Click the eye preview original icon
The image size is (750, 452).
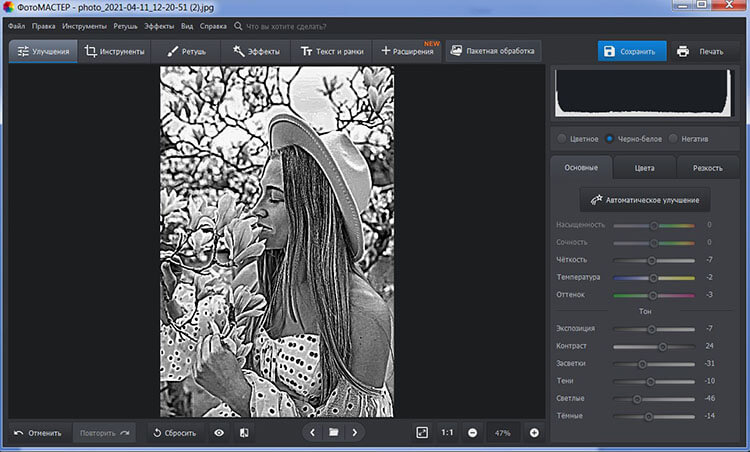219,433
